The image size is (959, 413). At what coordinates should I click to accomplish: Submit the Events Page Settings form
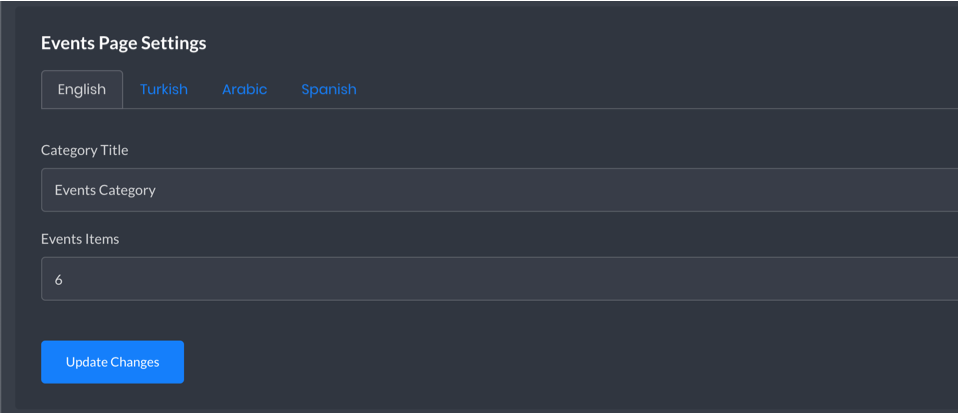point(113,362)
